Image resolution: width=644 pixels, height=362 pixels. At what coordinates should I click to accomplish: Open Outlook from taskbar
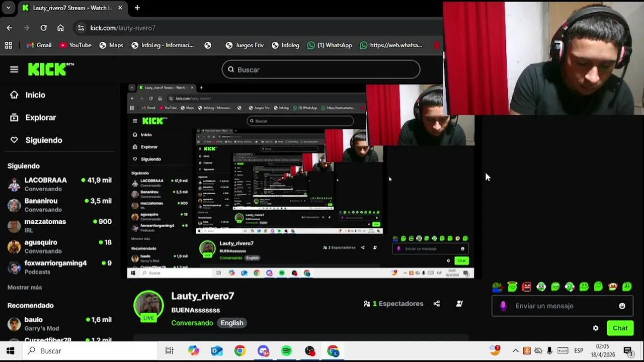tap(217, 351)
